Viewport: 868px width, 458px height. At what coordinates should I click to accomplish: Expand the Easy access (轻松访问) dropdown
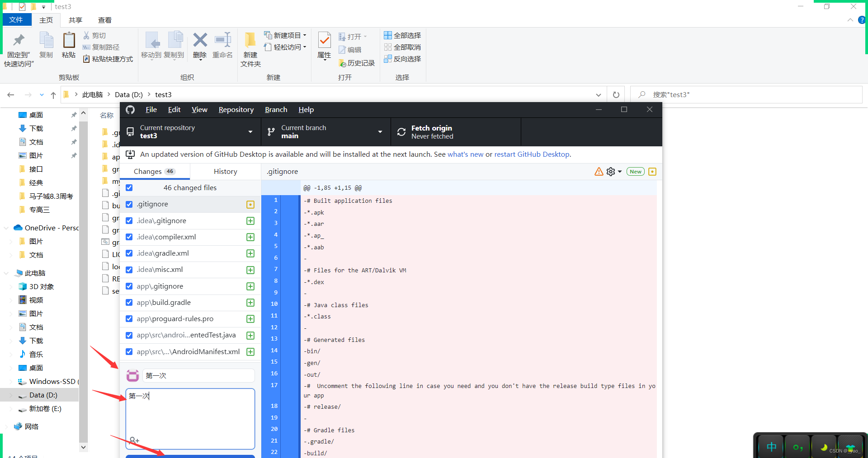coord(305,47)
